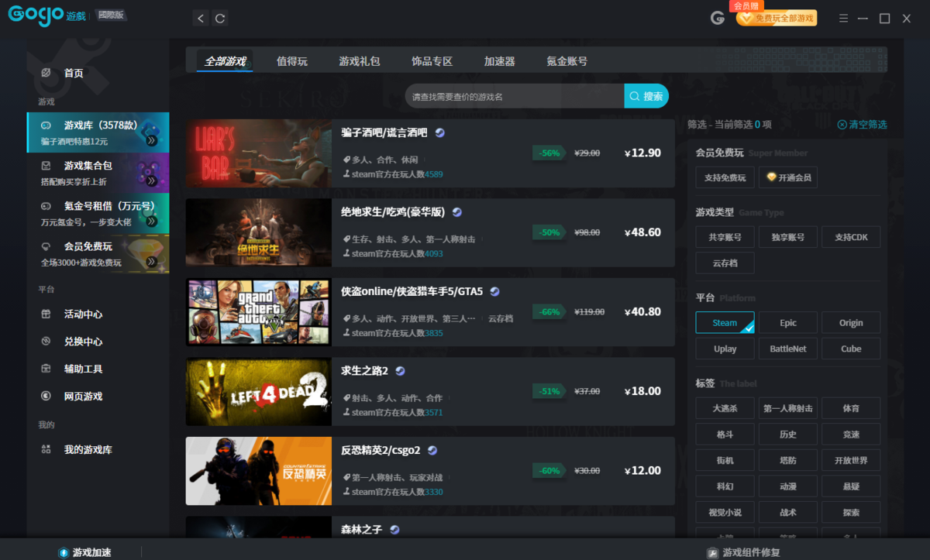
Task: Click Steam icon next to 反恐精英2/csgo2
Action: pyautogui.click(x=432, y=450)
